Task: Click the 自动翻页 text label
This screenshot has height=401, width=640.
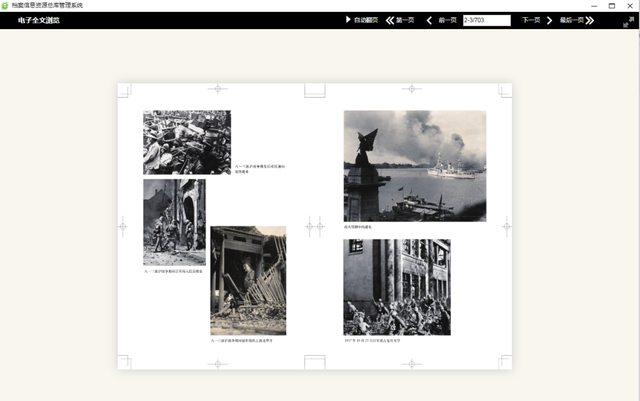Action: 366,20
